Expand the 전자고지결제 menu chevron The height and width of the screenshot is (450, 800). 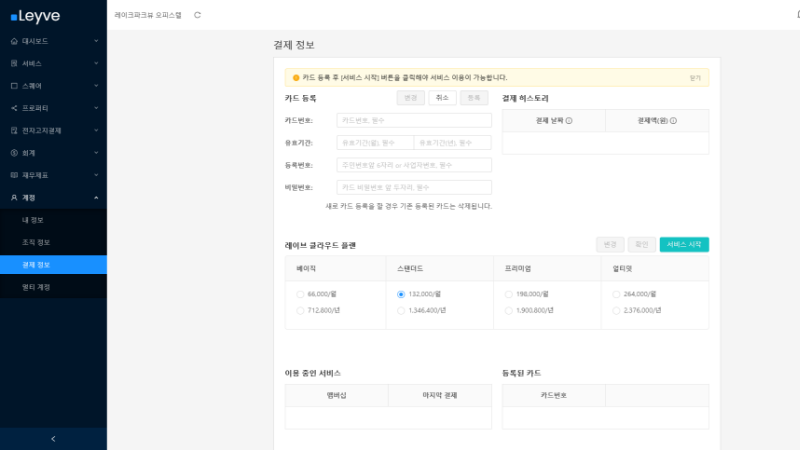coord(96,131)
